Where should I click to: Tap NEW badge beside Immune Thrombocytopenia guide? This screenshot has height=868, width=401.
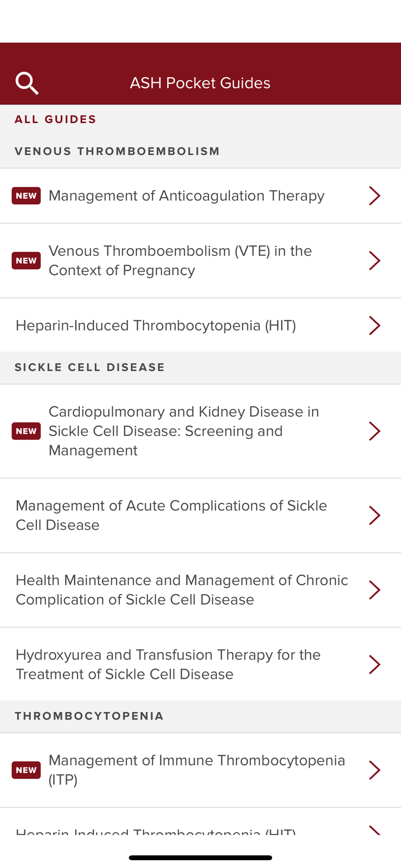26,770
